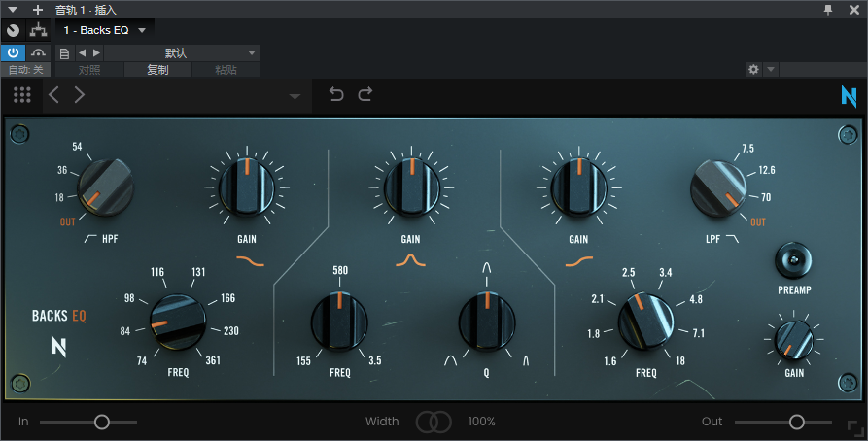Click 自动: 关 automation mode button
The height and width of the screenshot is (441, 868).
coord(25,70)
